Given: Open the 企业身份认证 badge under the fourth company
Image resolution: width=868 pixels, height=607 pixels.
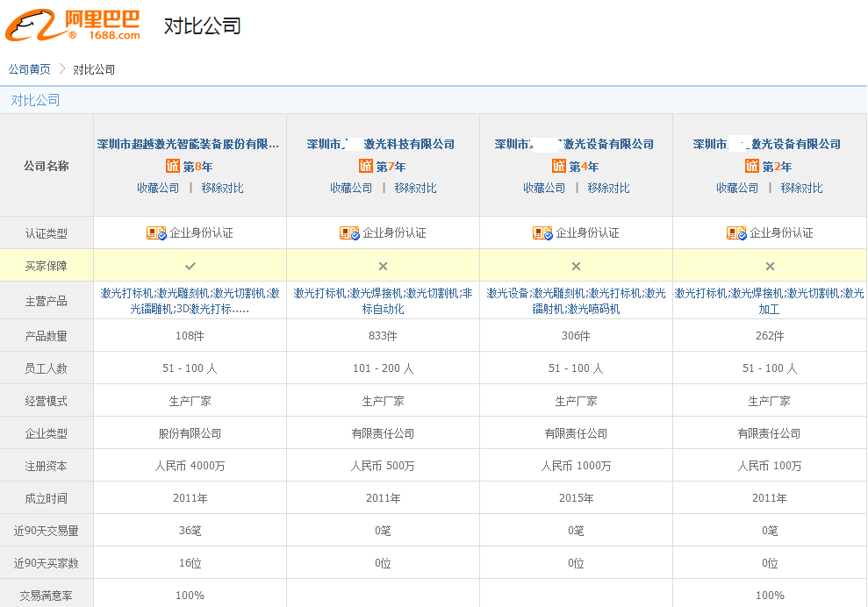Looking at the screenshot, I should [769, 232].
